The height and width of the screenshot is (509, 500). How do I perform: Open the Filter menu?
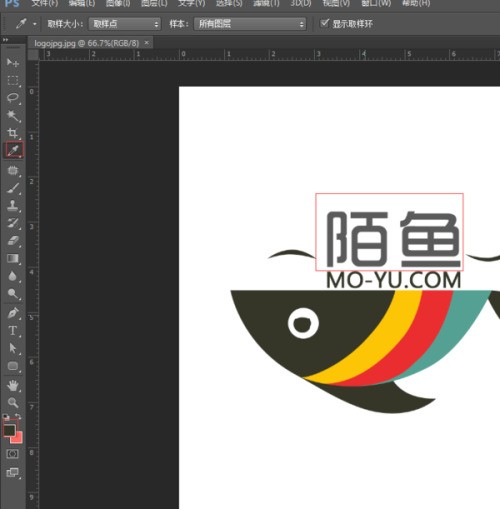[x=266, y=3]
